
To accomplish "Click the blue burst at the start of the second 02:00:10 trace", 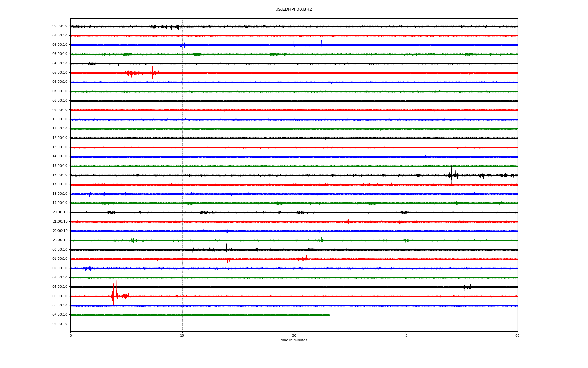I will coord(87,268).
